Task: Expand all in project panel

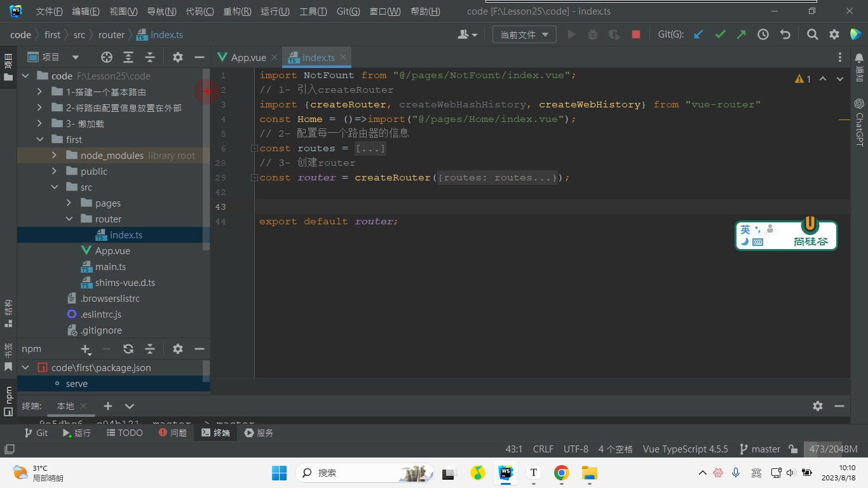Action: (128, 57)
